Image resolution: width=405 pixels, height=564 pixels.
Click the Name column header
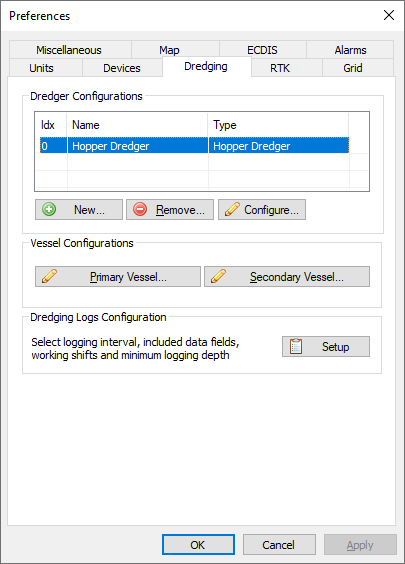(137, 125)
